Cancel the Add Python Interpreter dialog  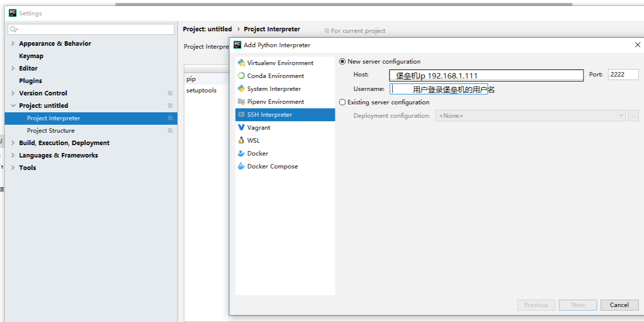[x=619, y=305]
